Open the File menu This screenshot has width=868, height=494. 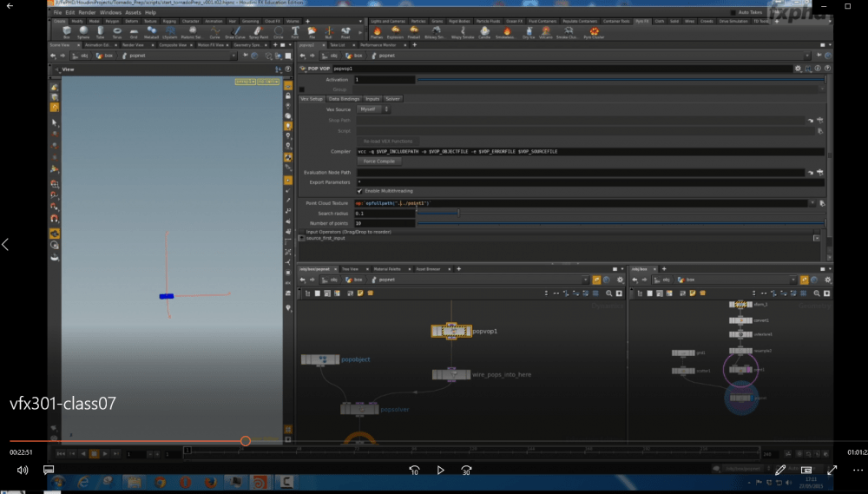[57, 12]
